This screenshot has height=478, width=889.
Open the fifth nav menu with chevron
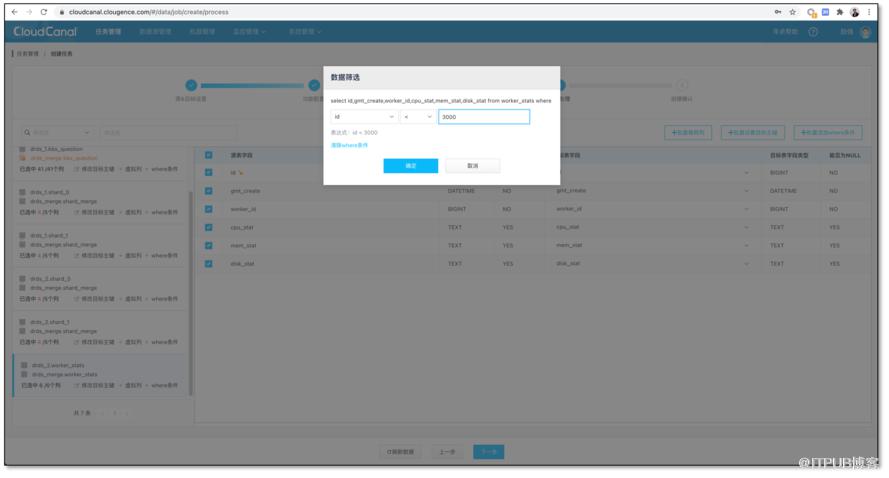click(x=305, y=32)
